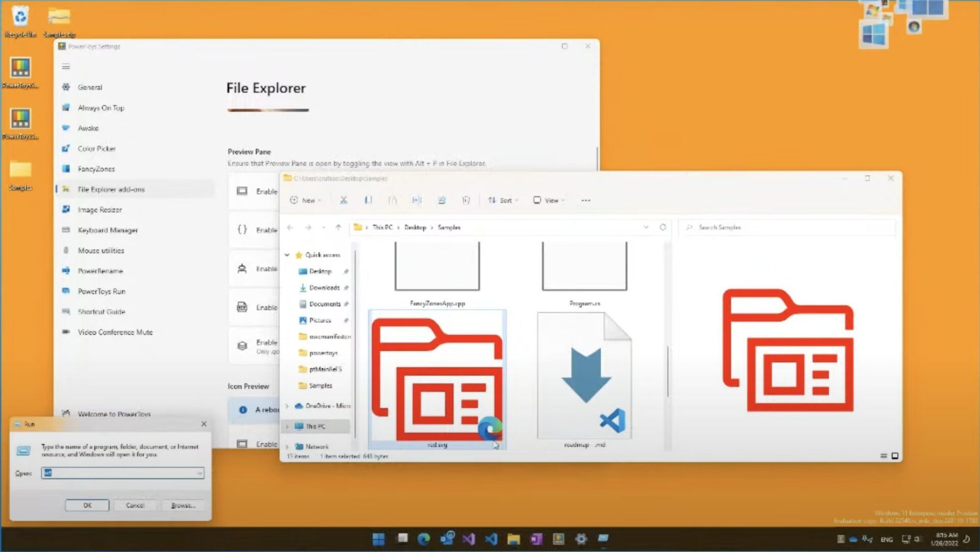Open the PowerToys hamburger navigation menu
The image size is (980, 552).
tap(66, 66)
